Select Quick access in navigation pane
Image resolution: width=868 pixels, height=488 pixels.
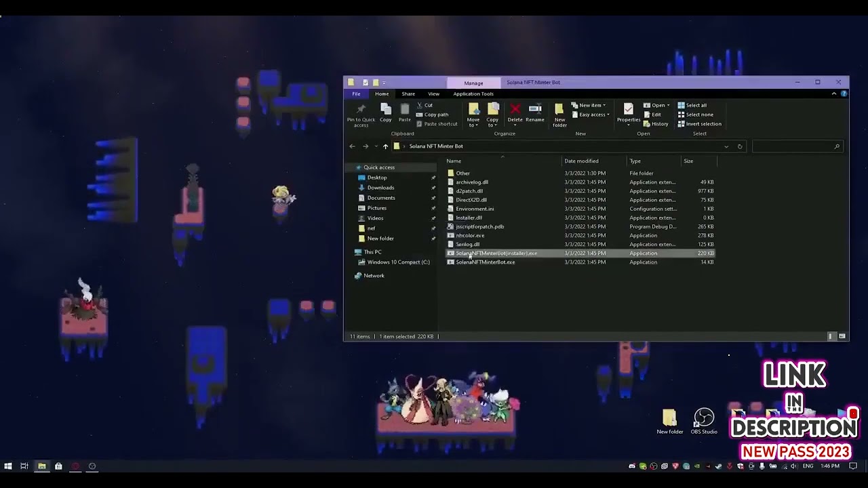tap(378, 167)
